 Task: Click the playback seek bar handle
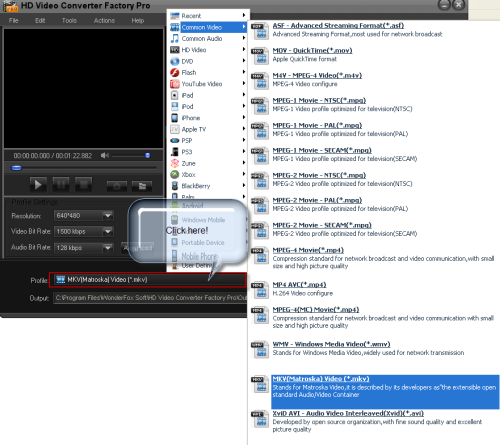pyautogui.click(x=17, y=168)
